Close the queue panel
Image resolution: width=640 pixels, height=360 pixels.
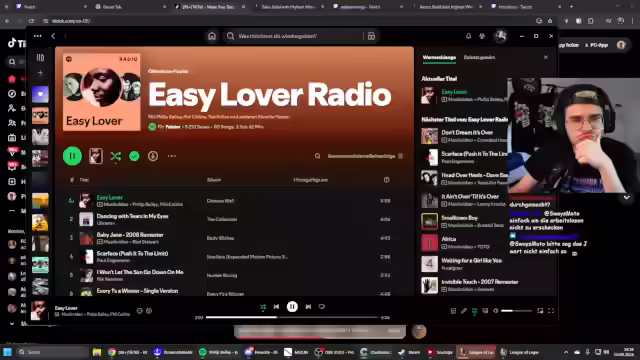(546, 58)
